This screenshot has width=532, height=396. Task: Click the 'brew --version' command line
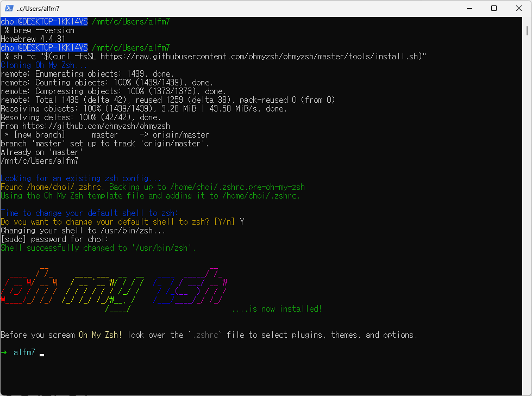coord(40,30)
